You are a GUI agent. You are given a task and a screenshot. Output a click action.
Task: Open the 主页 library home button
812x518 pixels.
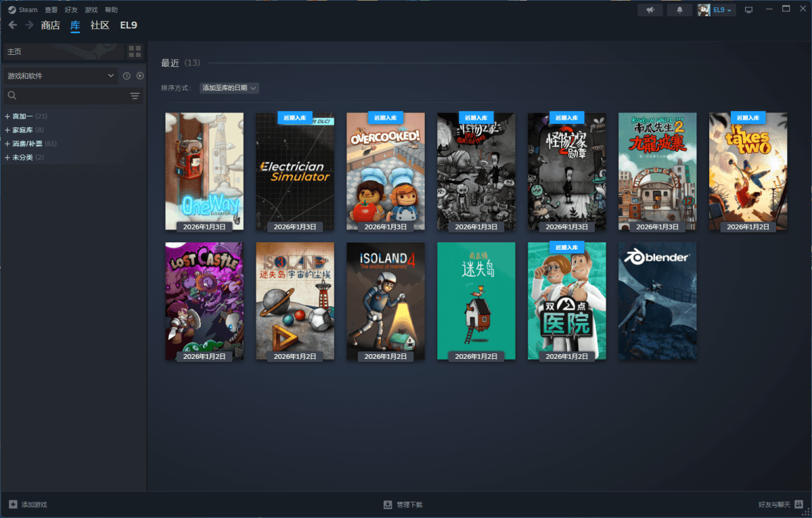click(x=64, y=51)
